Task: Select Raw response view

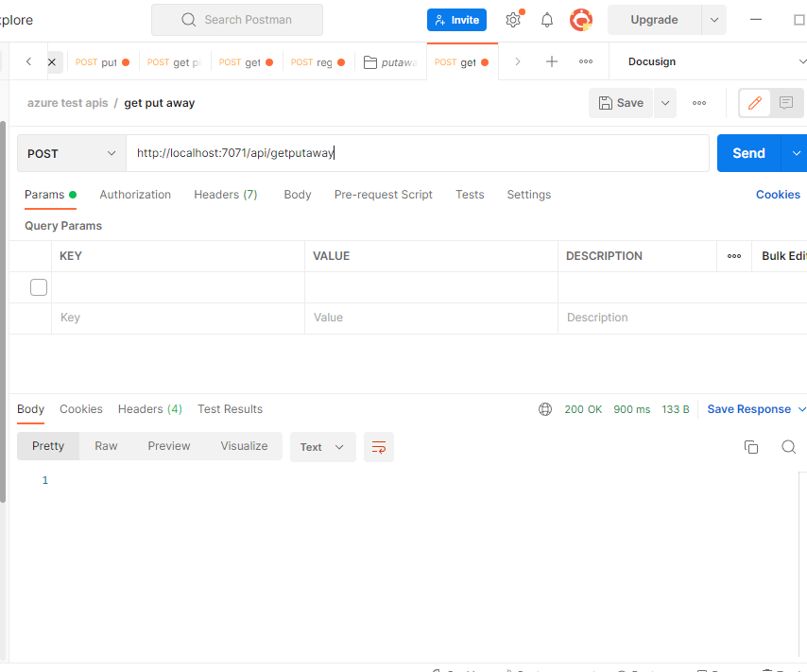Action: click(x=106, y=446)
